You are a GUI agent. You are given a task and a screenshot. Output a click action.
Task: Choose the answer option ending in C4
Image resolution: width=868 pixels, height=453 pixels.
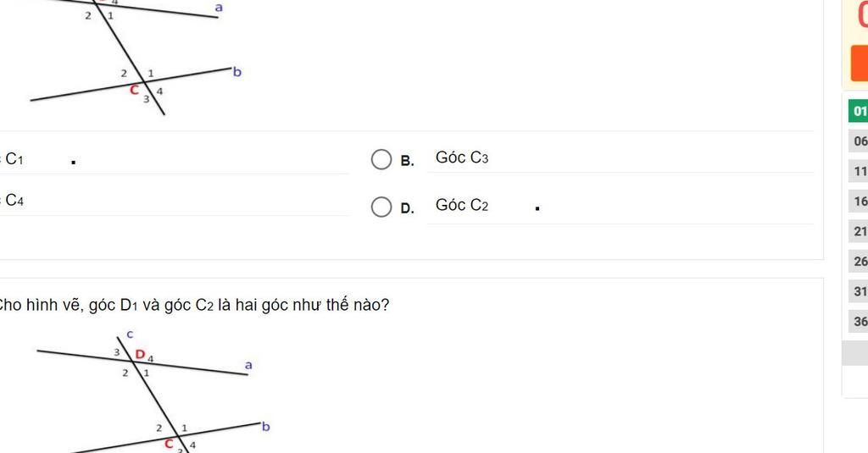pyautogui.click(x=14, y=201)
